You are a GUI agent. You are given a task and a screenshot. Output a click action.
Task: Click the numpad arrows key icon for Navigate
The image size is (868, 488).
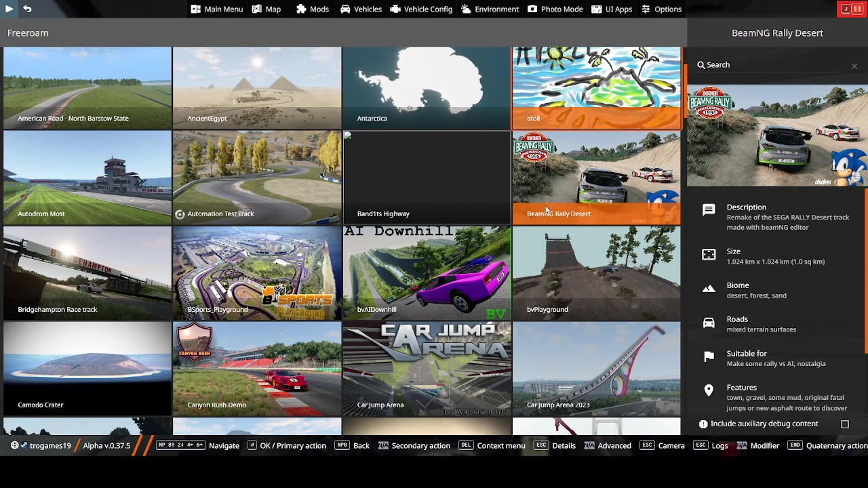pos(180,445)
